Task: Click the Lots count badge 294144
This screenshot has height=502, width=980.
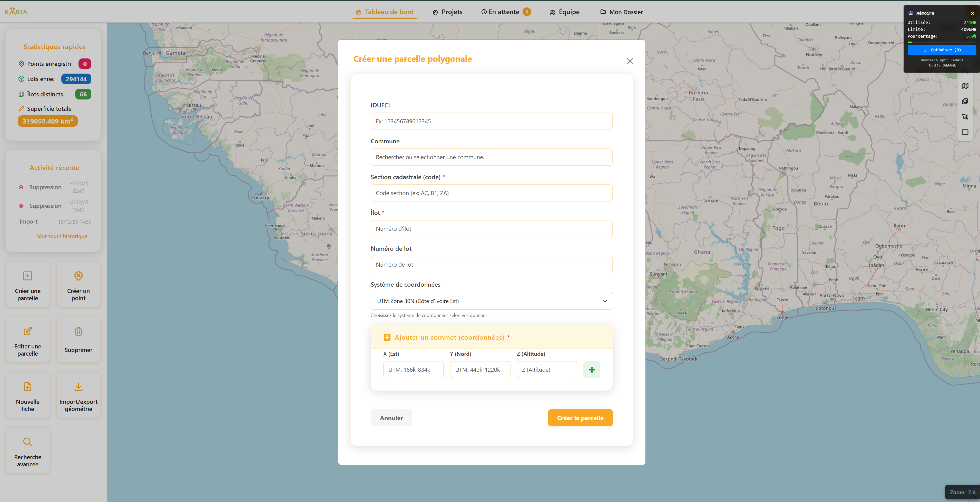Action: tap(76, 79)
